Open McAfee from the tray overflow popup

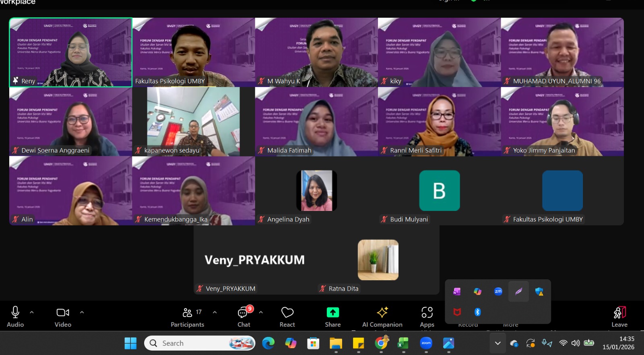[457, 312]
